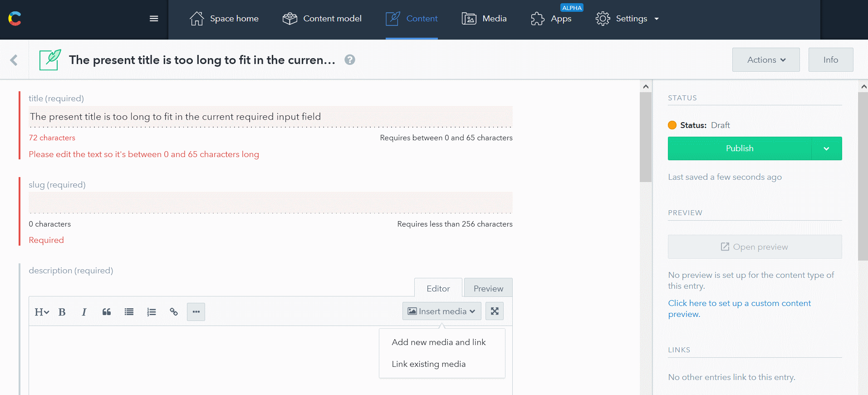
Task: Open the heading style dropdown
Action: [x=42, y=312]
